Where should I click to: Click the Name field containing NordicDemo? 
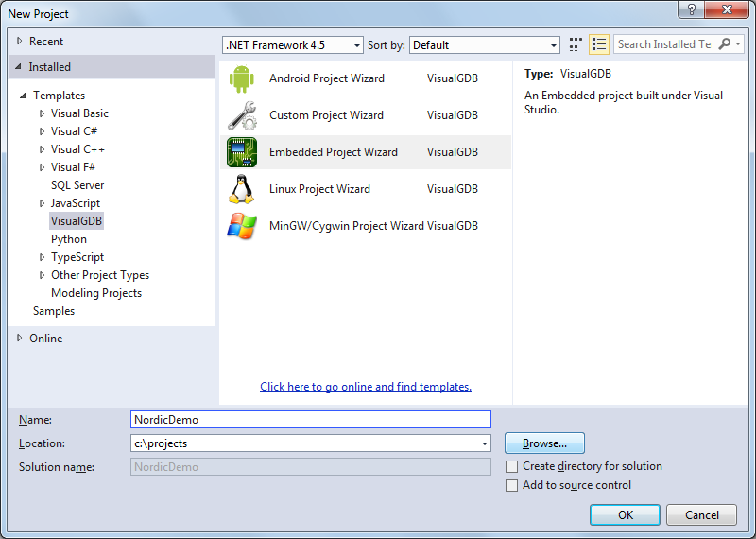tap(311, 420)
